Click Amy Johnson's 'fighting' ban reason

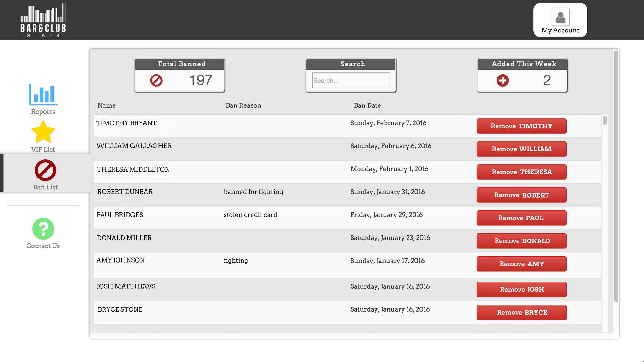pyautogui.click(x=236, y=261)
